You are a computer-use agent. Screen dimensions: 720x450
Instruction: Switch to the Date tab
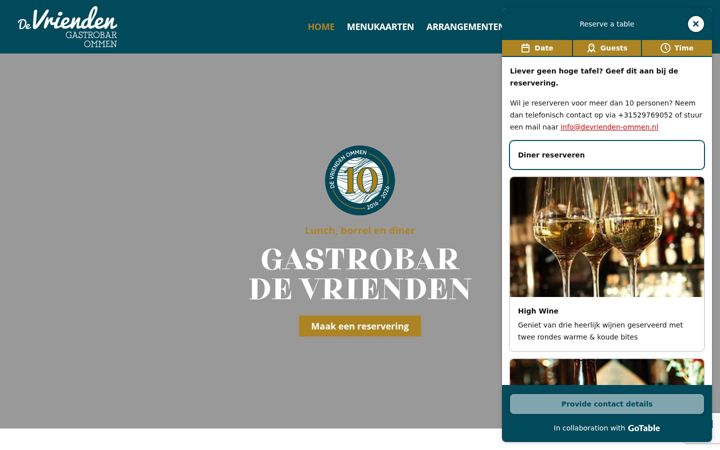(537, 48)
